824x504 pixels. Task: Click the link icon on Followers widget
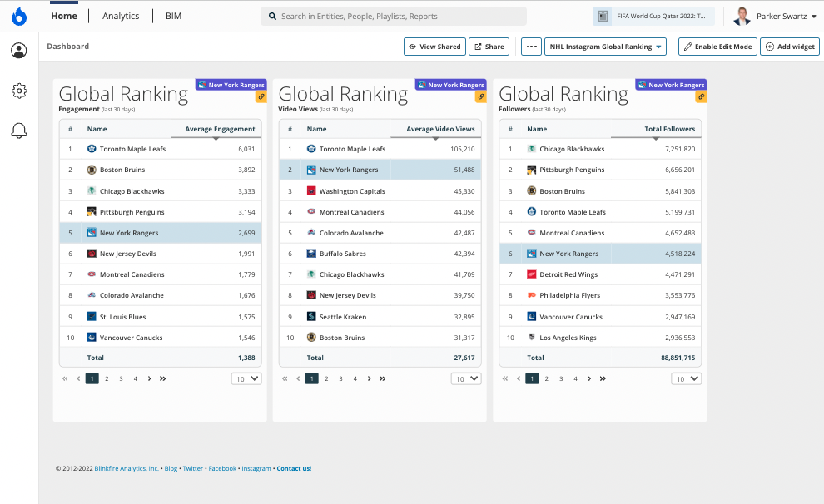701,96
